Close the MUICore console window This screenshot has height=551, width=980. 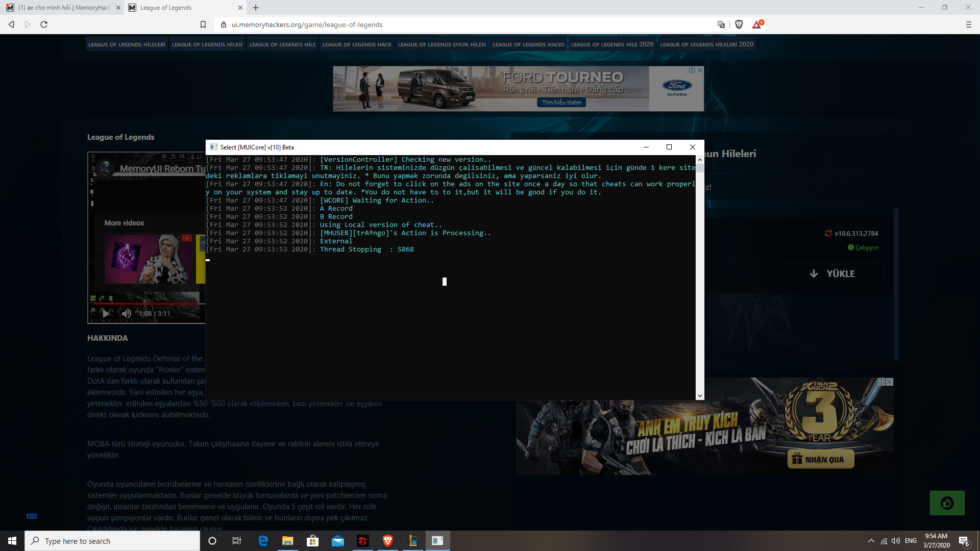[x=693, y=147]
